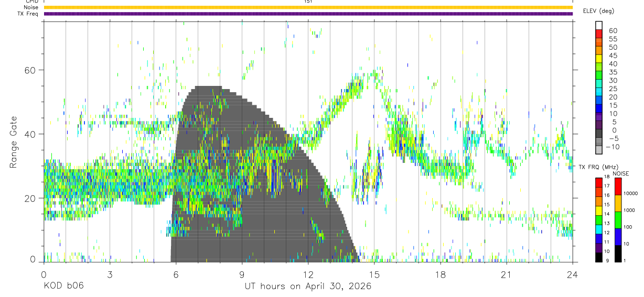Click the blue segment of NOISE color bar
This screenshot has width=644, height=297.
(618, 237)
